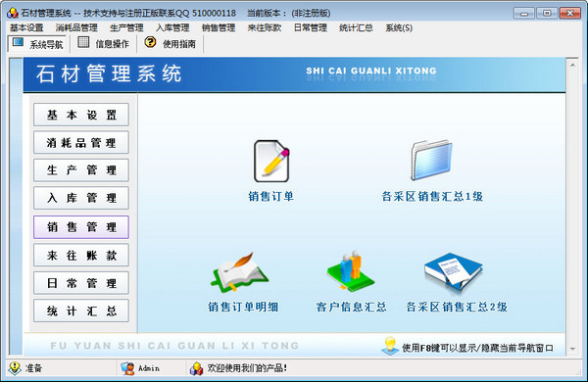The width and height of the screenshot is (588, 382).
Task: Select the 基本设置 sidebar button
Action: [x=81, y=115]
